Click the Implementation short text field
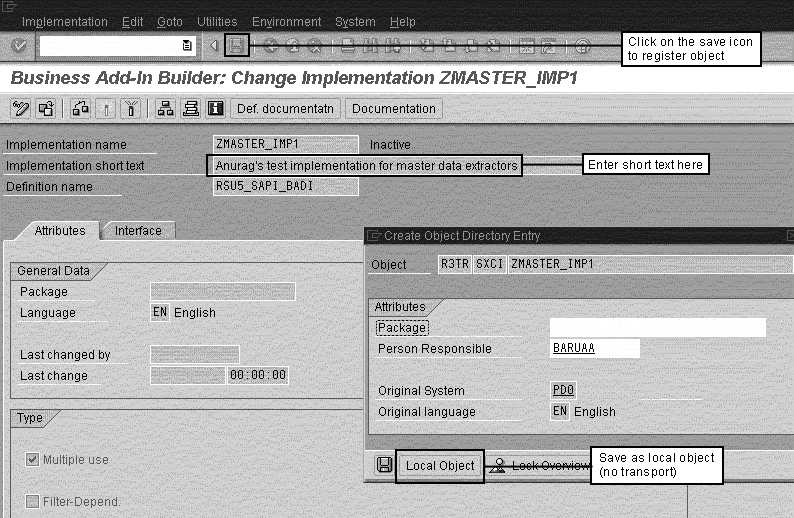The height and width of the screenshot is (518, 794). point(367,165)
